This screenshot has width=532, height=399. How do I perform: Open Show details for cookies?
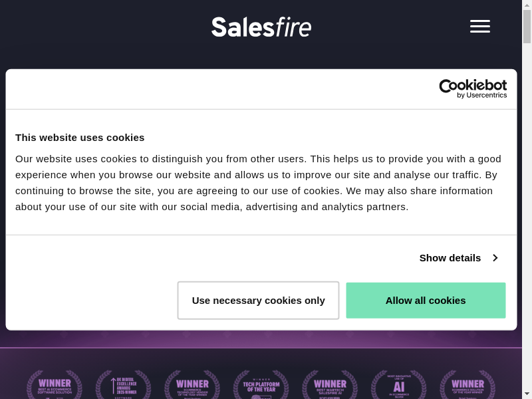(x=450, y=258)
